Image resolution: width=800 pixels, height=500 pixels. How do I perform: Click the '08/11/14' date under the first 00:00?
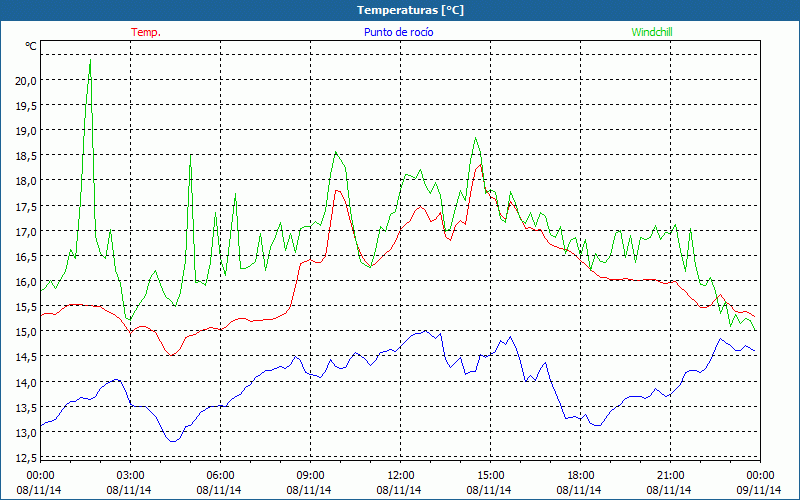(x=39, y=490)
